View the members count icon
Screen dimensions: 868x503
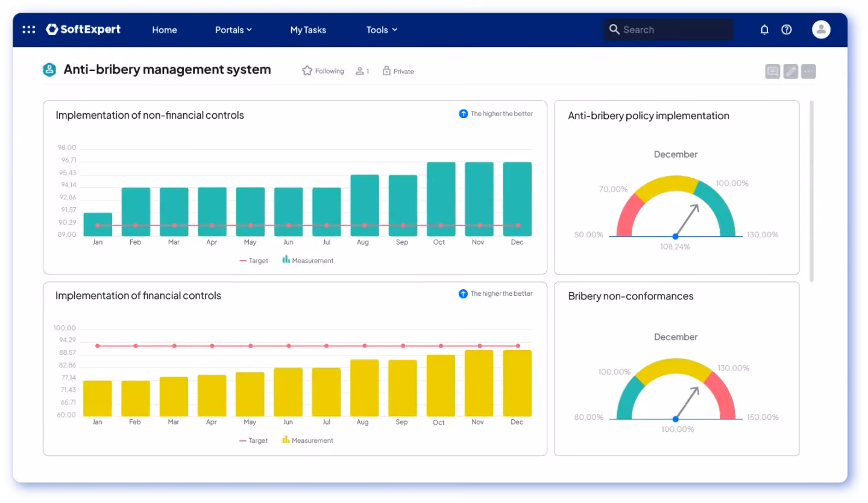point(360,71)
